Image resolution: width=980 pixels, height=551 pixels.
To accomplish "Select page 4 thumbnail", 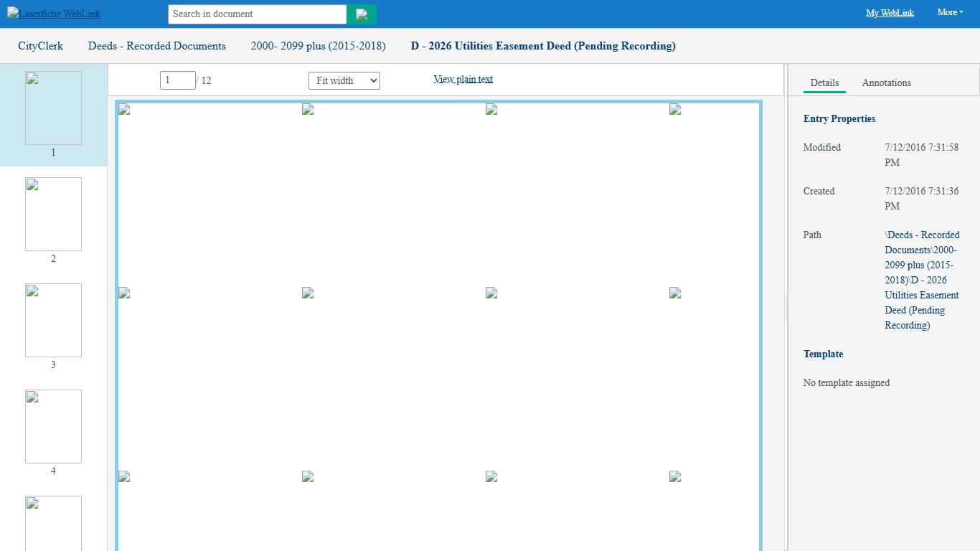I will [53, 427].
